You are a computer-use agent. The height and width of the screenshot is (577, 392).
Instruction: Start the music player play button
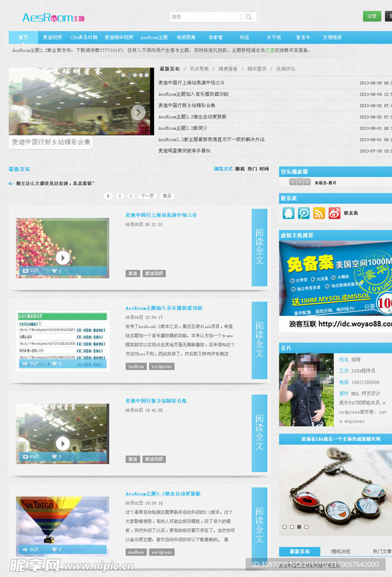point(300,182)
